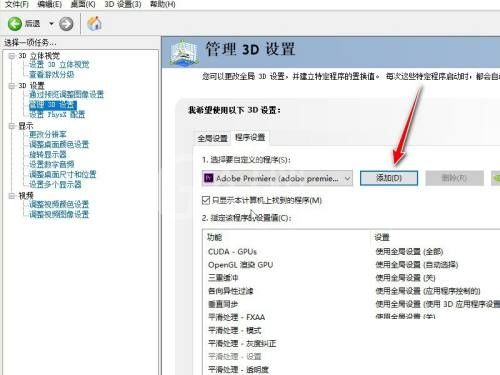This screenshot has width=500, height=375.
Task: Select the 三重缓冲 feature row
Action: pos(223,278)
